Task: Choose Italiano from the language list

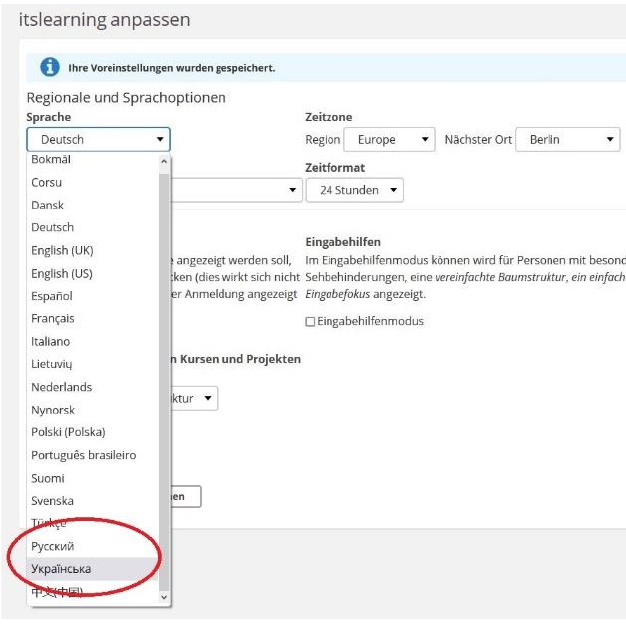Action: tap(51, 341)
